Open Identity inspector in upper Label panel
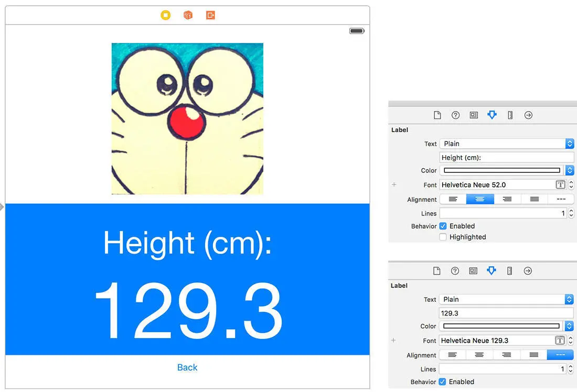577x392 pixels. (x=474, y=115)
